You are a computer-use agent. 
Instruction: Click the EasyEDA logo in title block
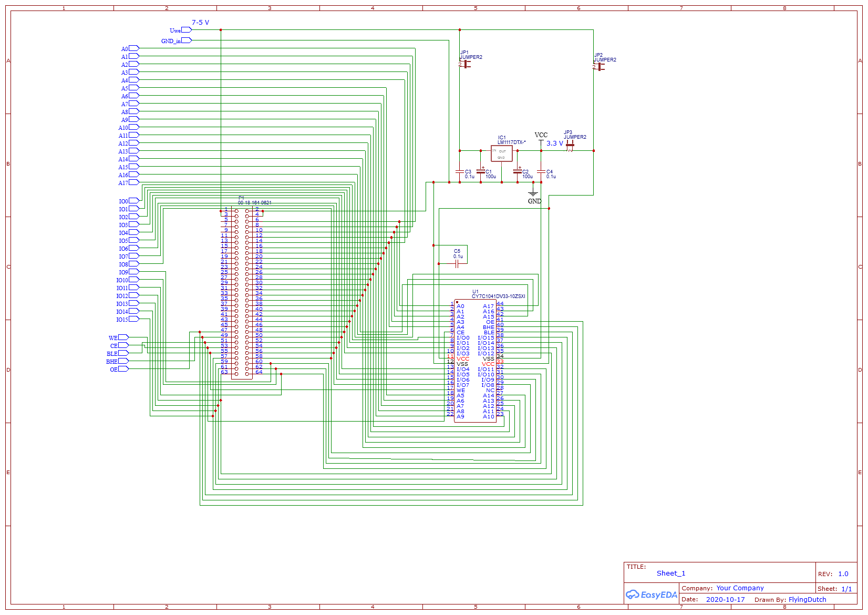pos(651,594)
